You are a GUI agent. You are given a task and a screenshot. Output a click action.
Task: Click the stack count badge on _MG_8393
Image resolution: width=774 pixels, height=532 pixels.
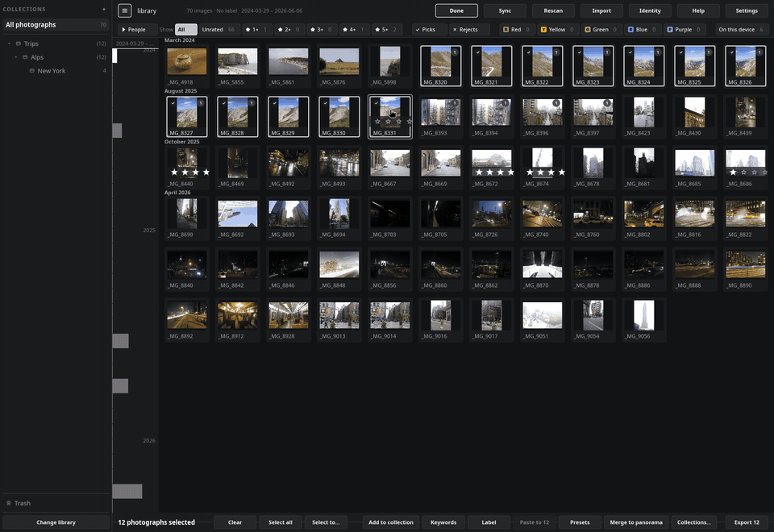pyautogui.click(x=455, y=103)
